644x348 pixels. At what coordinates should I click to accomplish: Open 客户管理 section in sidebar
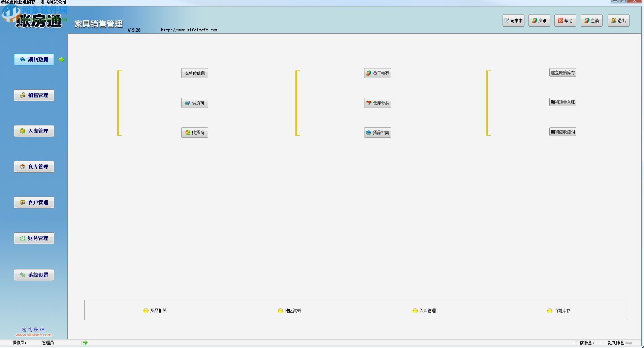click(x=34, y=202)
